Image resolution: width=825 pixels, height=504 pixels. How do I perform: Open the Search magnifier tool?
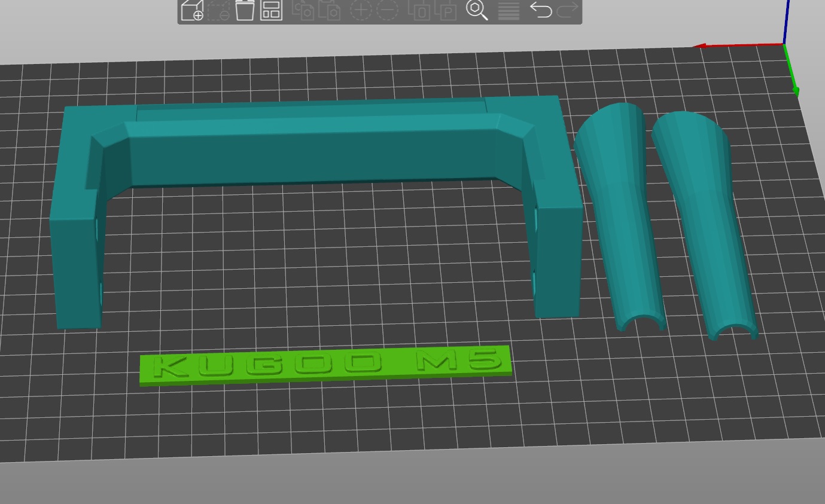pyautogui.click(x=477, y=10)
